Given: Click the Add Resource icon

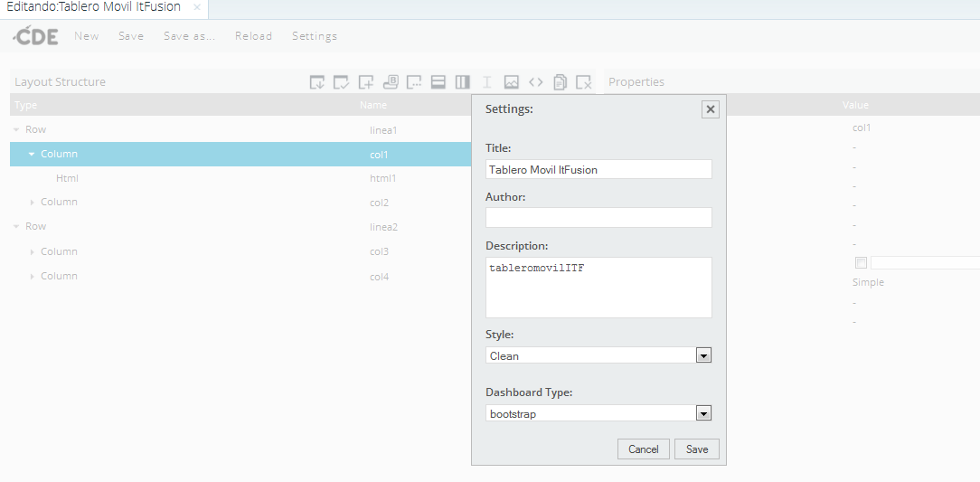Looking at the screenshot, I should [365, 82].
